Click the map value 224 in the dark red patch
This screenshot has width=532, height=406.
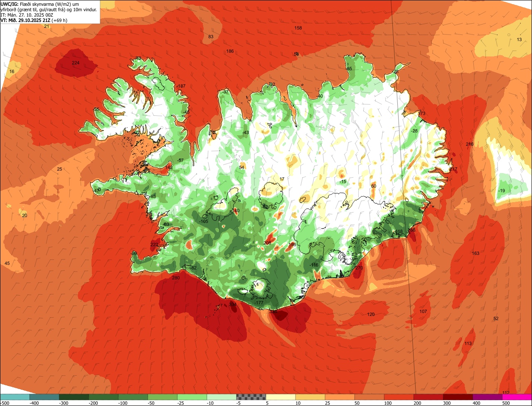tap(75, 63)
